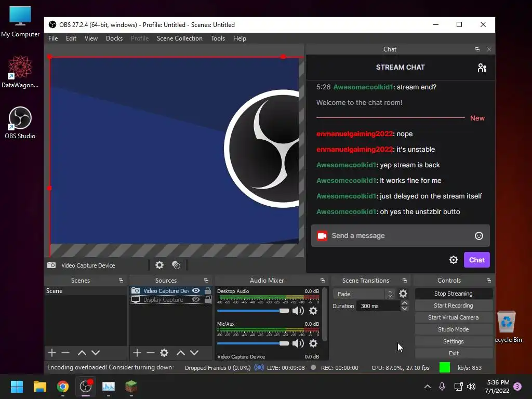Add a new source with plus icon
Image resolution: width=532 pixels, height=399 pixels.
[x=137, y=353]
